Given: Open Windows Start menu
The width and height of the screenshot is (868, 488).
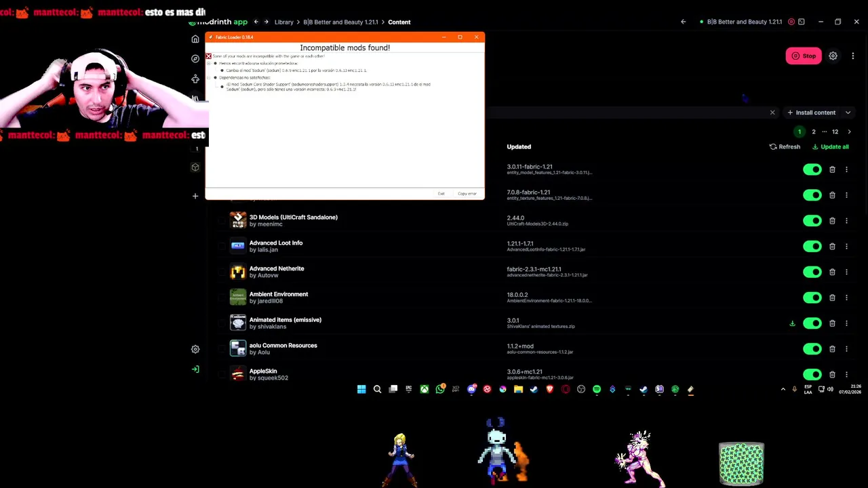Looking at the screenshot, I should point(361,389).
